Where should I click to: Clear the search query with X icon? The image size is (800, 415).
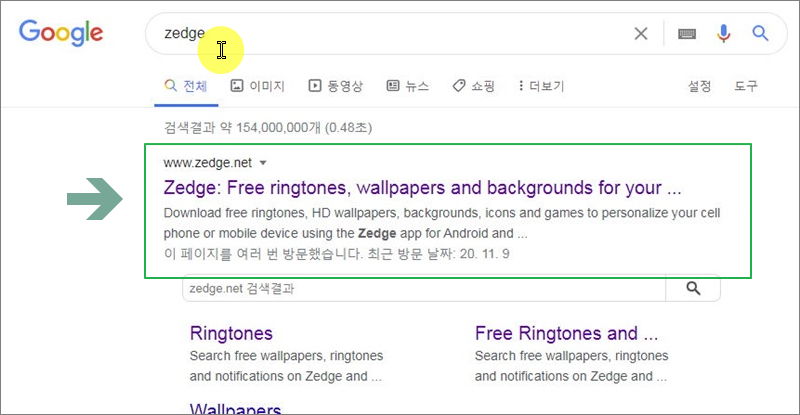pyautogui.click(x=641, y=34)
